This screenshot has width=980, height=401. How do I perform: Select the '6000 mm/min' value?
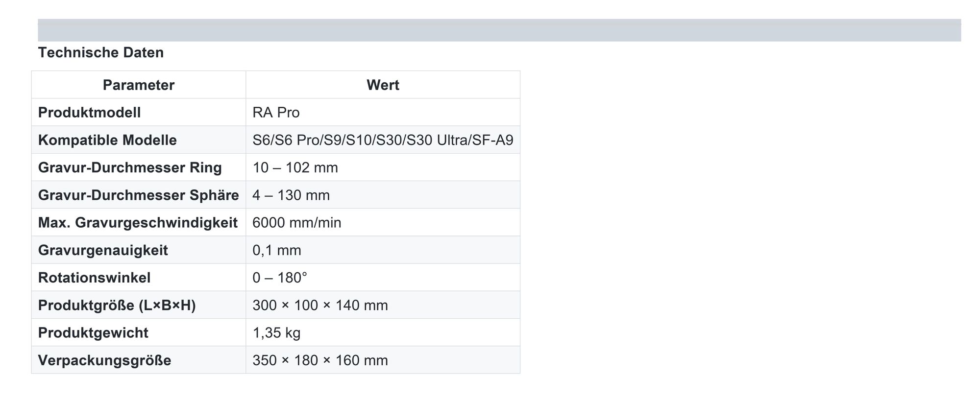[x=296, y=222]
